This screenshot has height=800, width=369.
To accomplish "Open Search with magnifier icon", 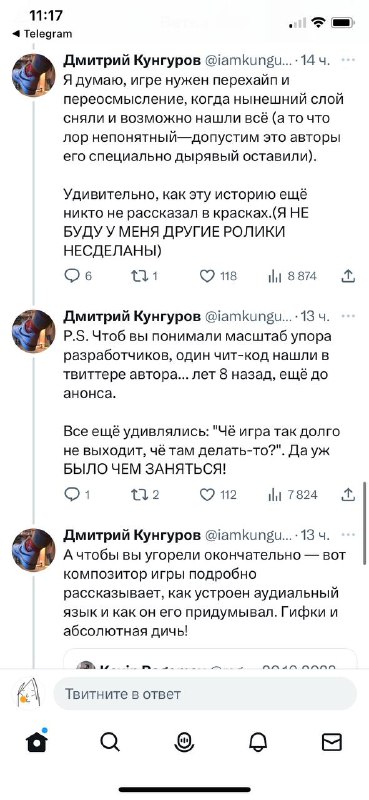I will click(x=110, y=742).
